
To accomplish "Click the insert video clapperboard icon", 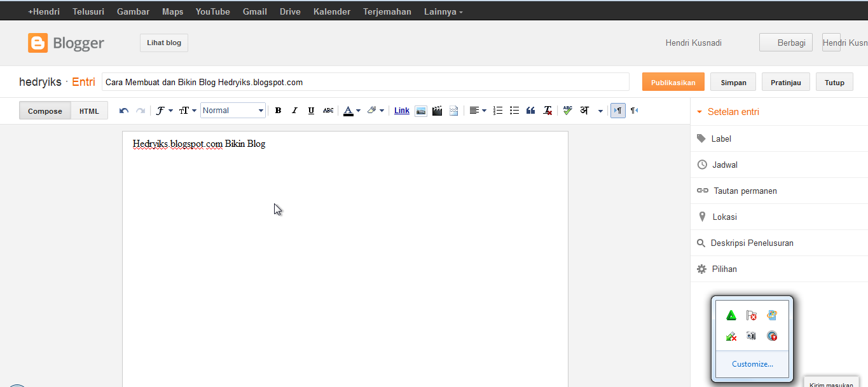I will (x=437, y=111).
